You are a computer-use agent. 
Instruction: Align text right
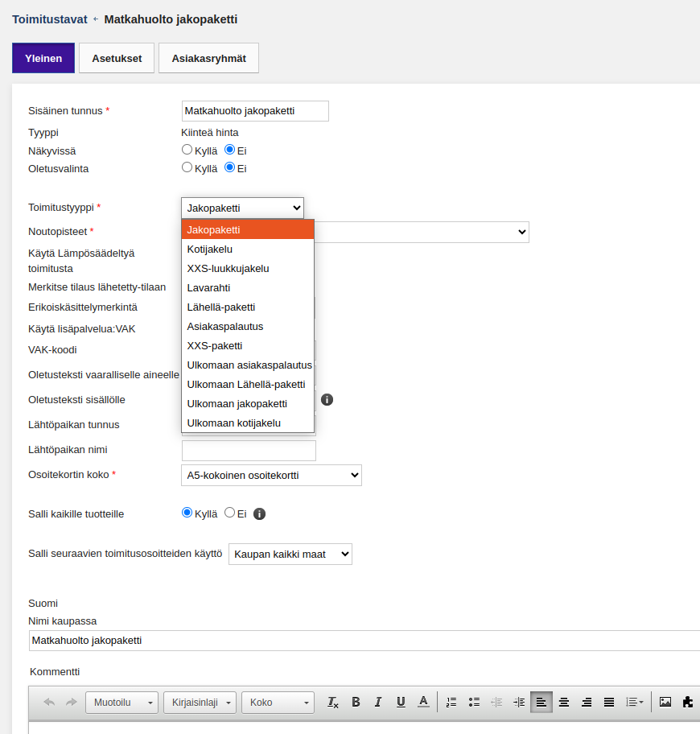pyautogui.click(x=587, y=702)
